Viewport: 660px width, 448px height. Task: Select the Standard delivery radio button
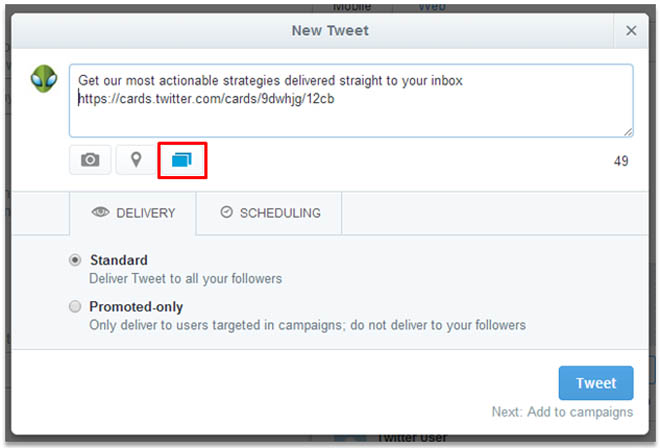click(75, 260)
